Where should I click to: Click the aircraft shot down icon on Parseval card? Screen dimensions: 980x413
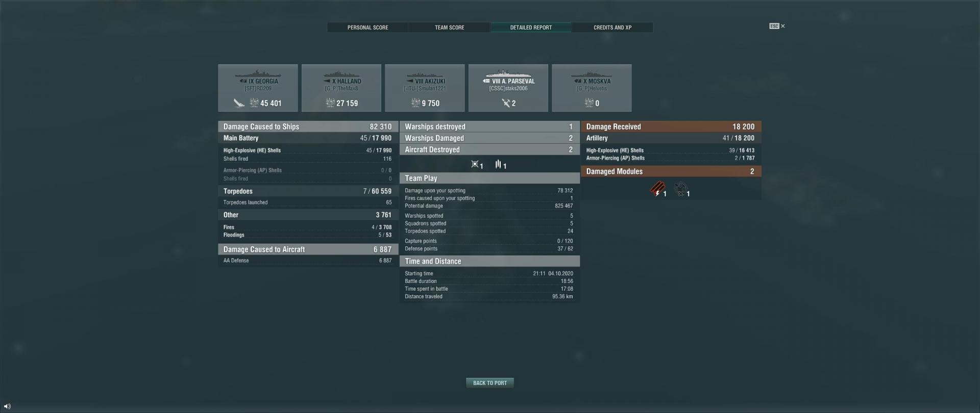pyautogui.click(x=506, y=103)
